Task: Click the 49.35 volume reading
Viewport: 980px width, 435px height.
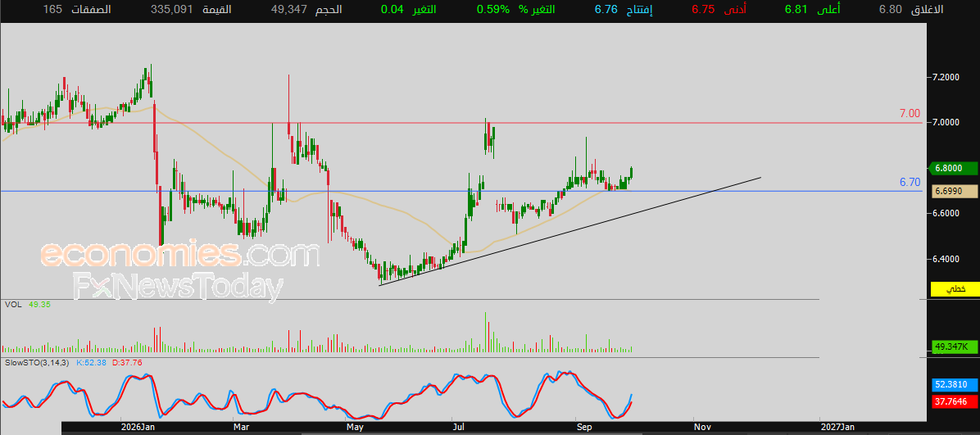Action: coord(39,305)
